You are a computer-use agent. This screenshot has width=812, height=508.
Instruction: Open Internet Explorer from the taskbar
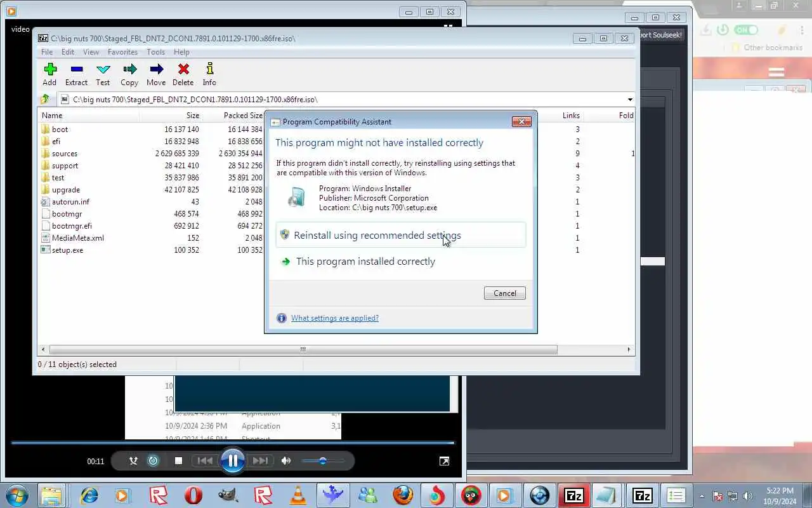click(x=89, y=495)
